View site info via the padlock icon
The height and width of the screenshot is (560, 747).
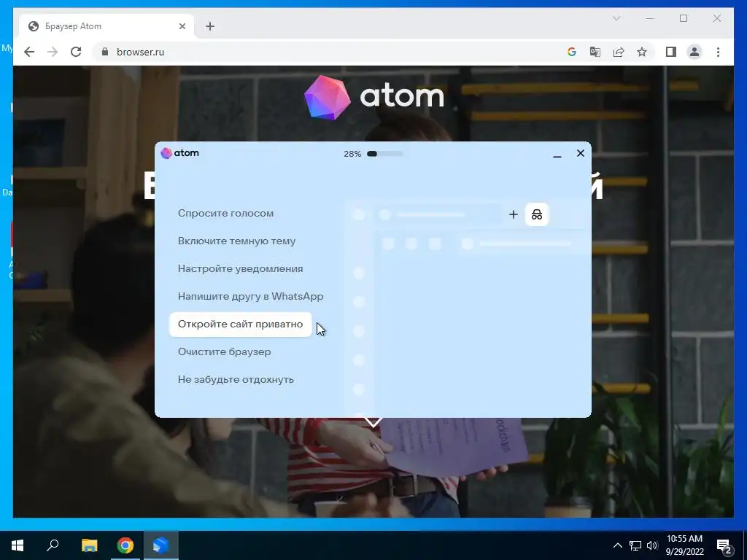105,52
